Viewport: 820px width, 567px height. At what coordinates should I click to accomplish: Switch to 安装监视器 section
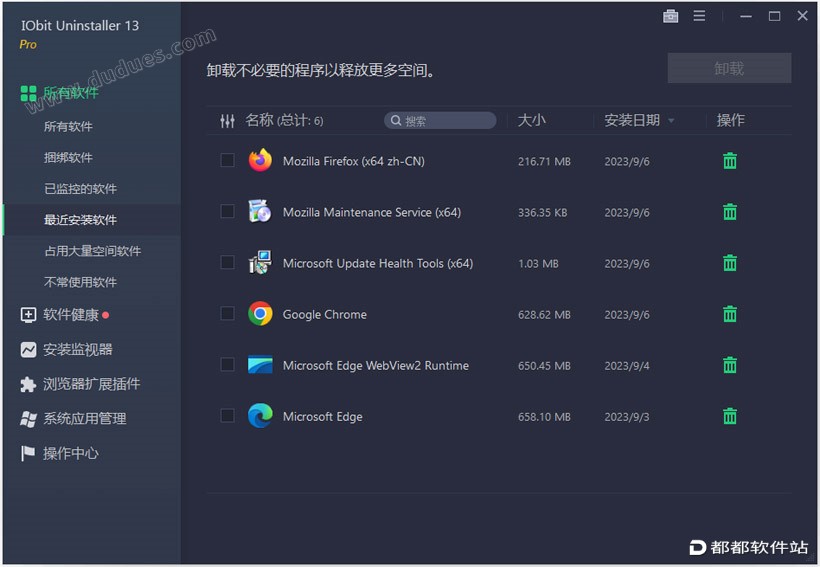77,349
